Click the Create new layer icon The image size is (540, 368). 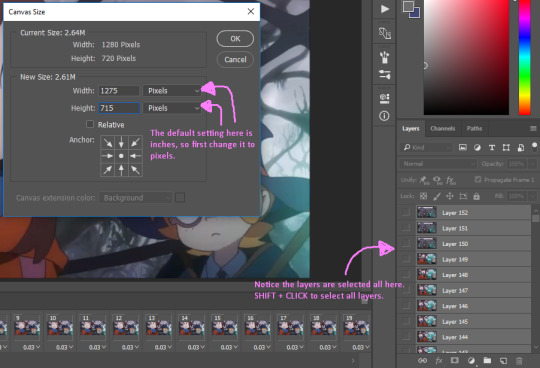click(x=503, y=360)
